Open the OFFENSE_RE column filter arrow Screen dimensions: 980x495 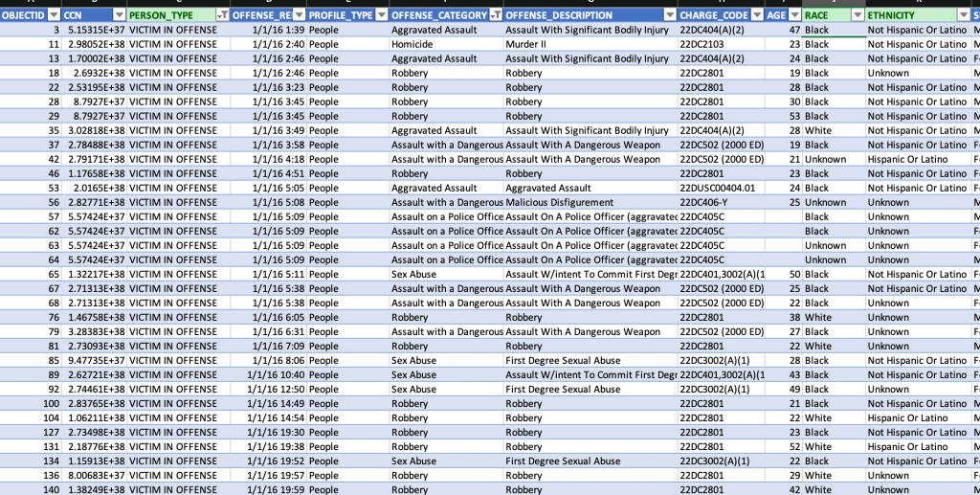pyautogui.click(x=299, y=15)
